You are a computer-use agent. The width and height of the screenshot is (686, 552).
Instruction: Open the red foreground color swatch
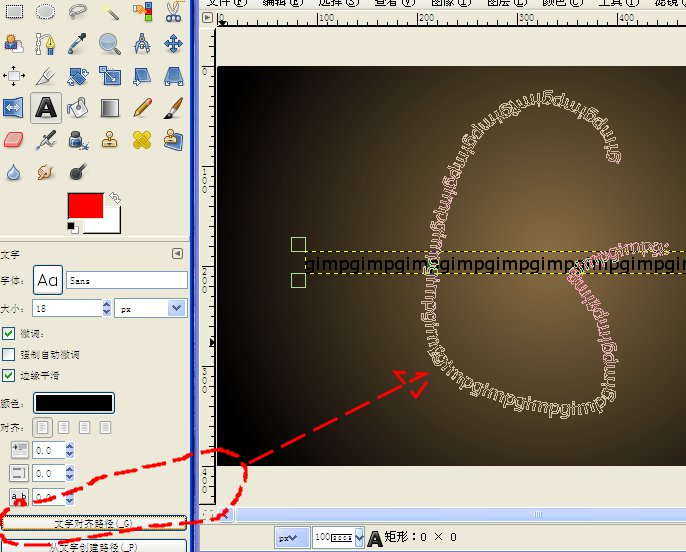point(85,205)
